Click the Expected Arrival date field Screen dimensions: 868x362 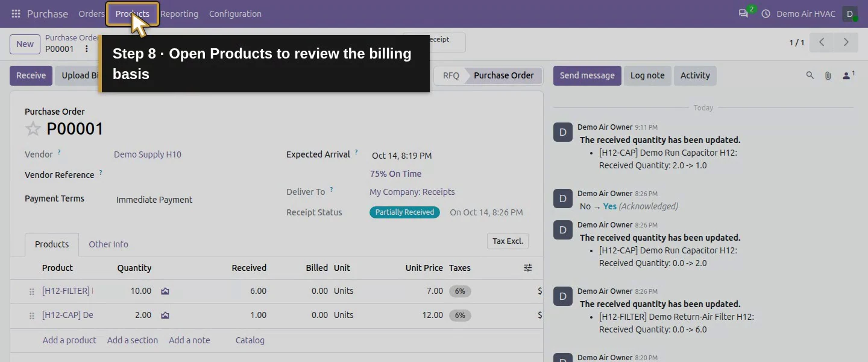[401, 156]
